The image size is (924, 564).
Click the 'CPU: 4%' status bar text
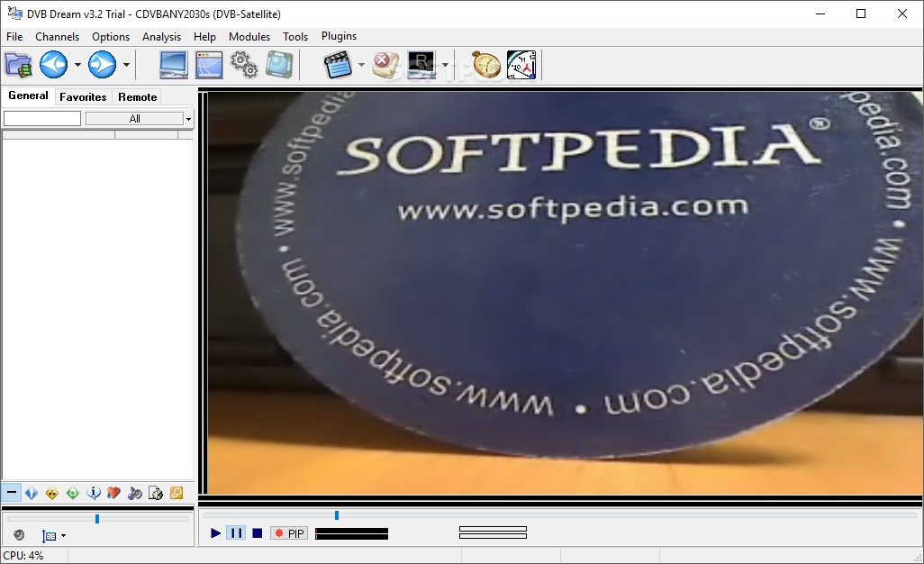(23, 556)
